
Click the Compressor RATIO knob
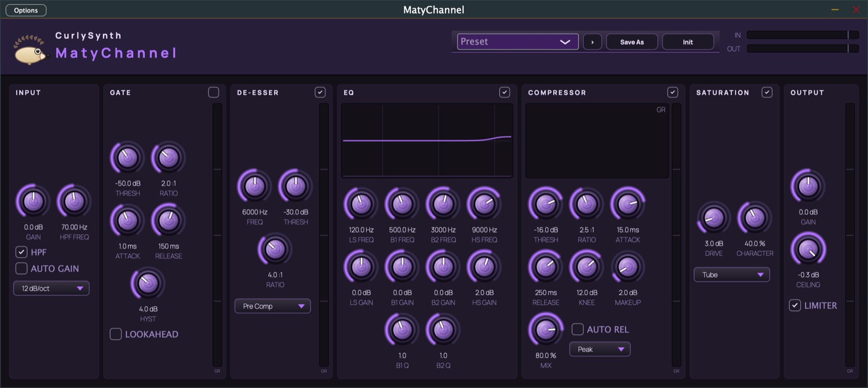tap(586, 204)
